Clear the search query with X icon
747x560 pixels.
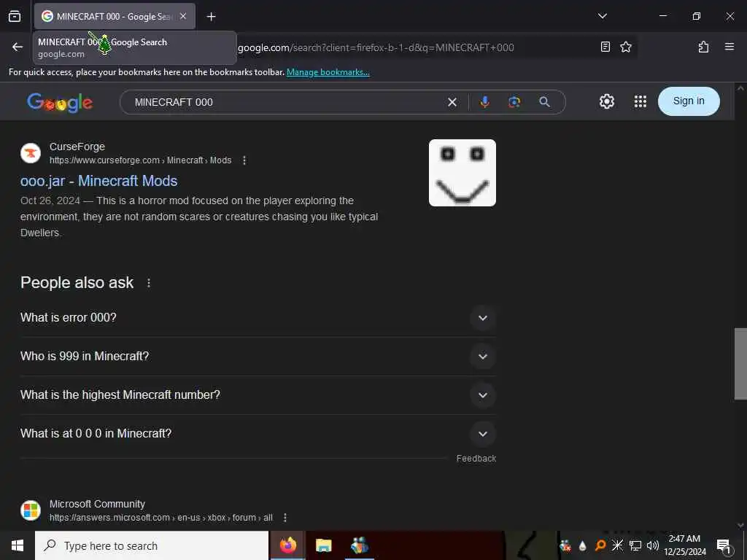tap(452, 102)
